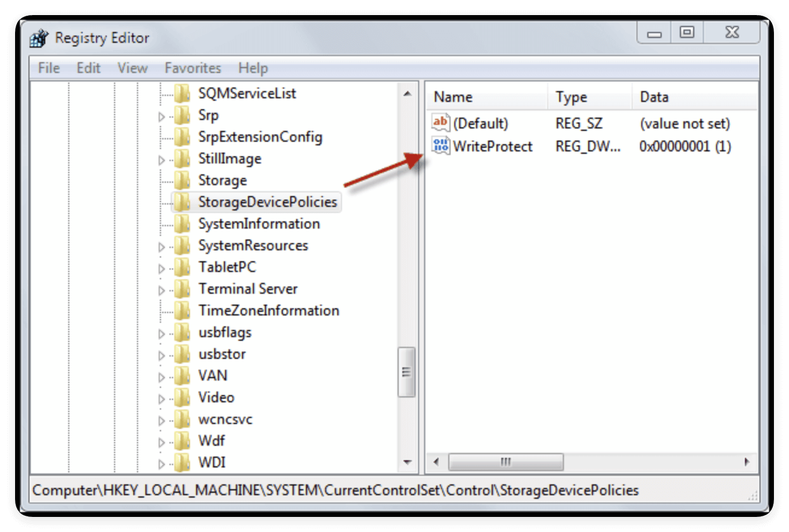Expand the Terminal Server key
The image size is (789, 532).
(x=162, y=290)
